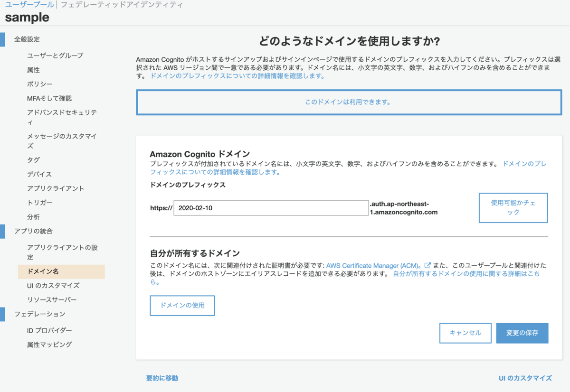The image size is (570, 392).
Task: Open ID プロバイダー settings
Action: click(49, 330)
